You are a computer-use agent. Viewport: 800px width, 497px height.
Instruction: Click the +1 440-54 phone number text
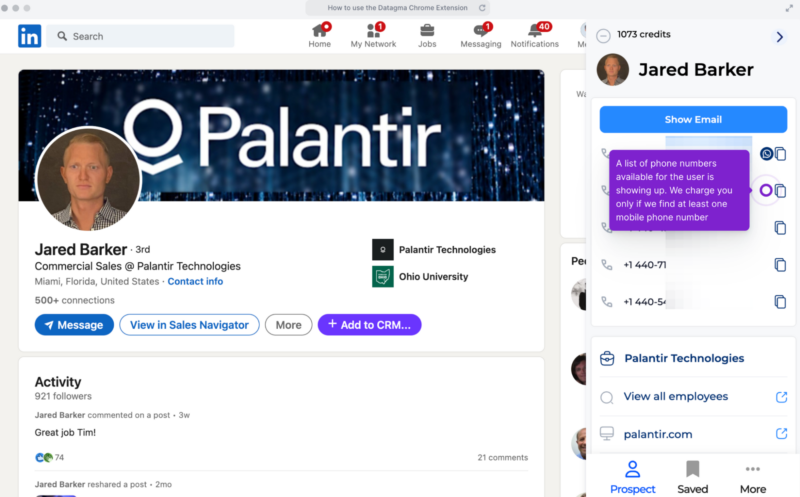pos(644,302)
